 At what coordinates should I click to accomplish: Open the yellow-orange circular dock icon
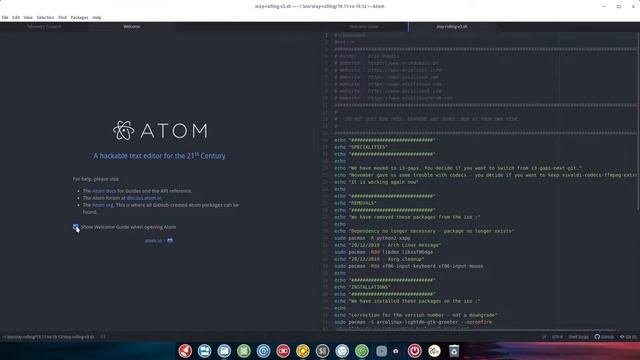click(x=302, y=351)
